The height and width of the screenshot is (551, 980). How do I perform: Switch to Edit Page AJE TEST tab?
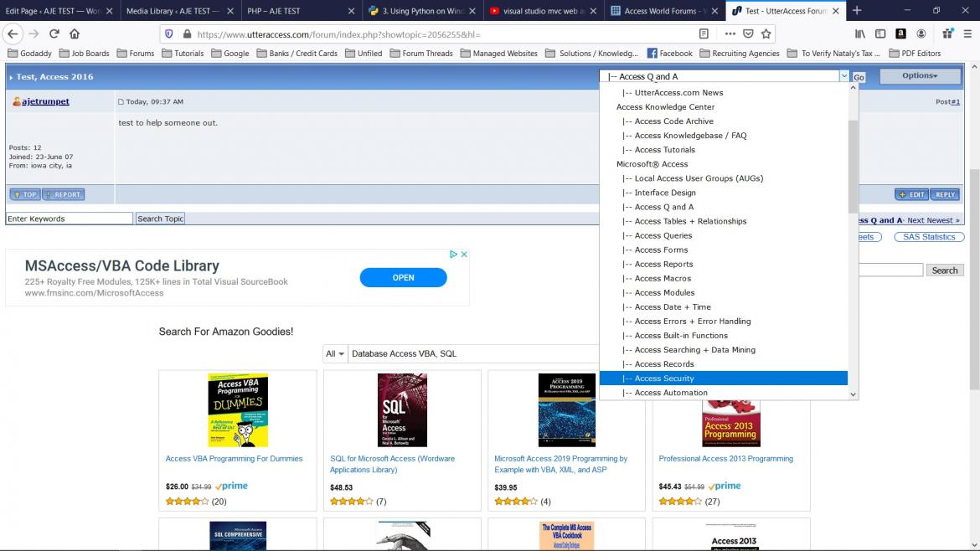pos(53,11)
